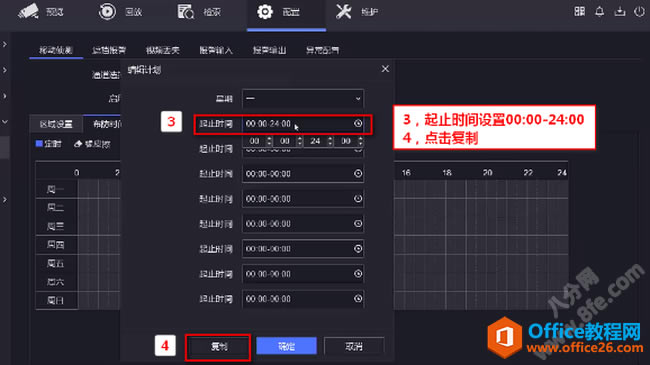Open clock picker of fifth 起止时间 row
This screenshot has height=365, width=650.
point(358,224)
